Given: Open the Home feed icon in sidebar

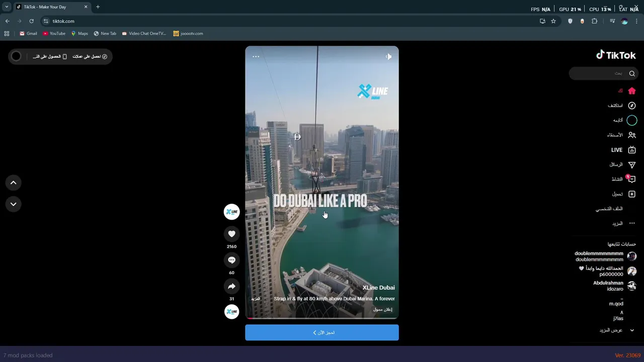Looking at the screenshot, I should pyautogui.click(x=632, y=91).
